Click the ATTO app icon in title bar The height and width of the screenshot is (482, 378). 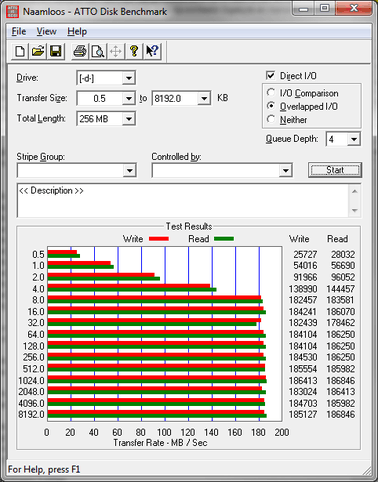pyautogui.click(x=13, y=12)
